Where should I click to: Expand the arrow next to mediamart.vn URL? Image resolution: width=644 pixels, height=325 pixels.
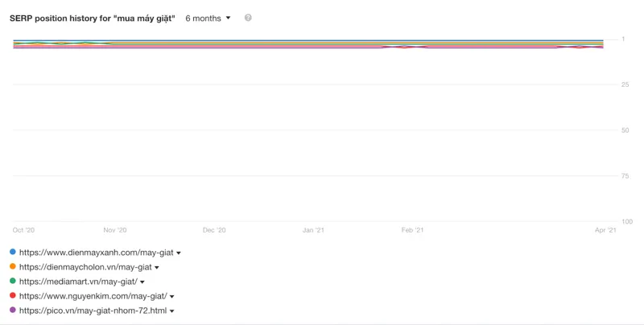pos(142,282)
